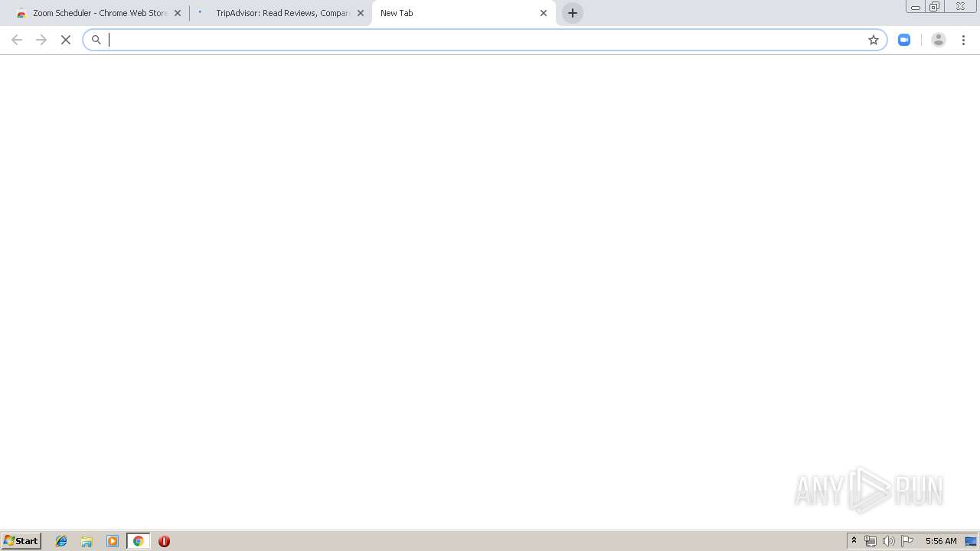The width and height of the screenshot is (980, 551).
Task: Select Chrome in the taskbar
Action: coord(139,541)
